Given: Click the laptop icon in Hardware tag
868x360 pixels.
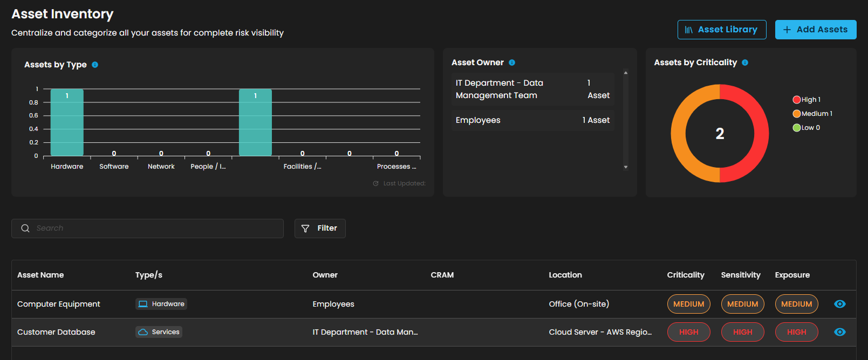Looking at the screenshot, I should pos(143,304).
